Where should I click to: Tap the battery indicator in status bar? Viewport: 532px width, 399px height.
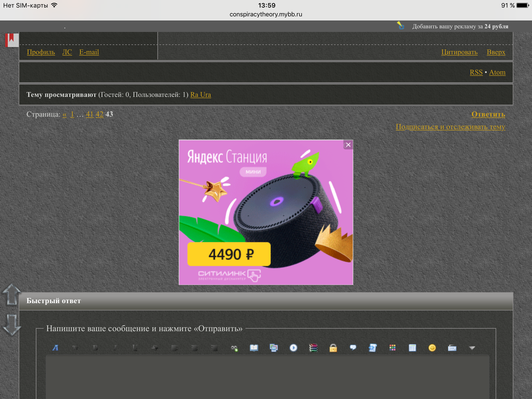(523, 5)
